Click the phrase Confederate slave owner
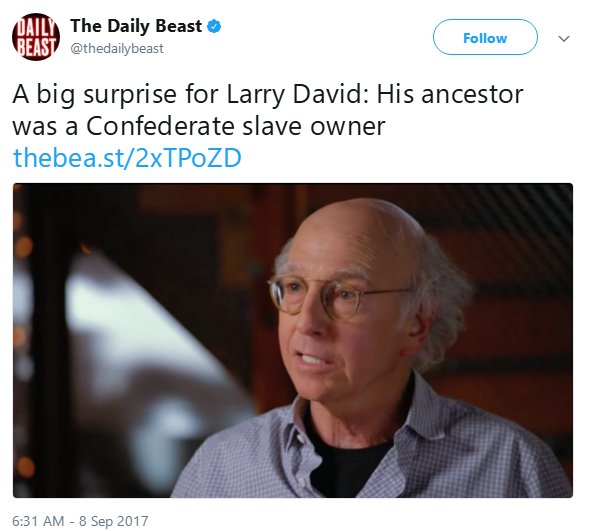 point(236,126)
